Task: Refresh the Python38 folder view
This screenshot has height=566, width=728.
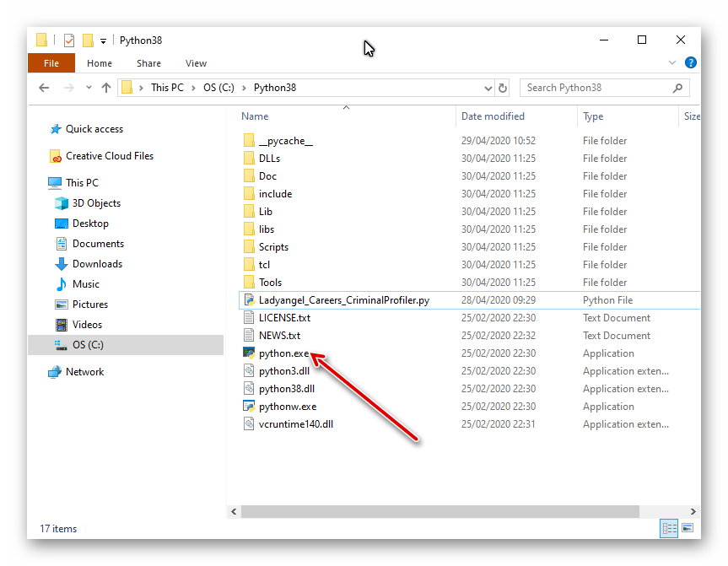Action: pyautogui.click(x=503, y=89)
